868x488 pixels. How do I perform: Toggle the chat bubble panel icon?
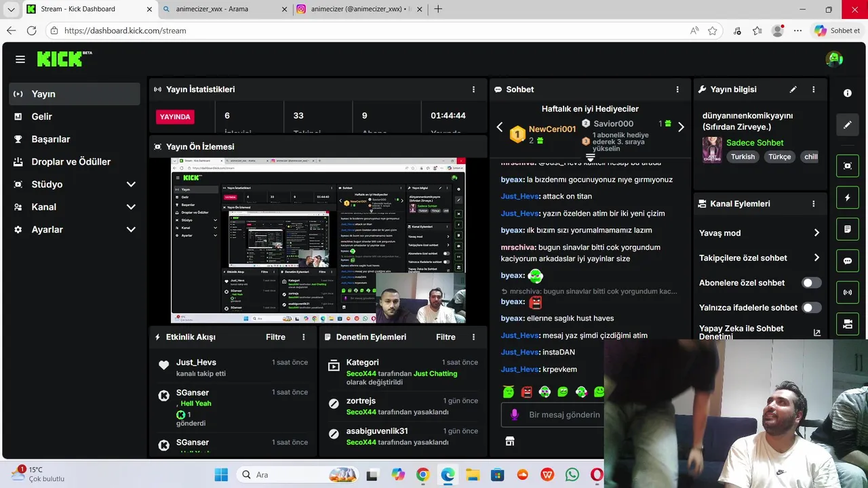tap(847, 260)
